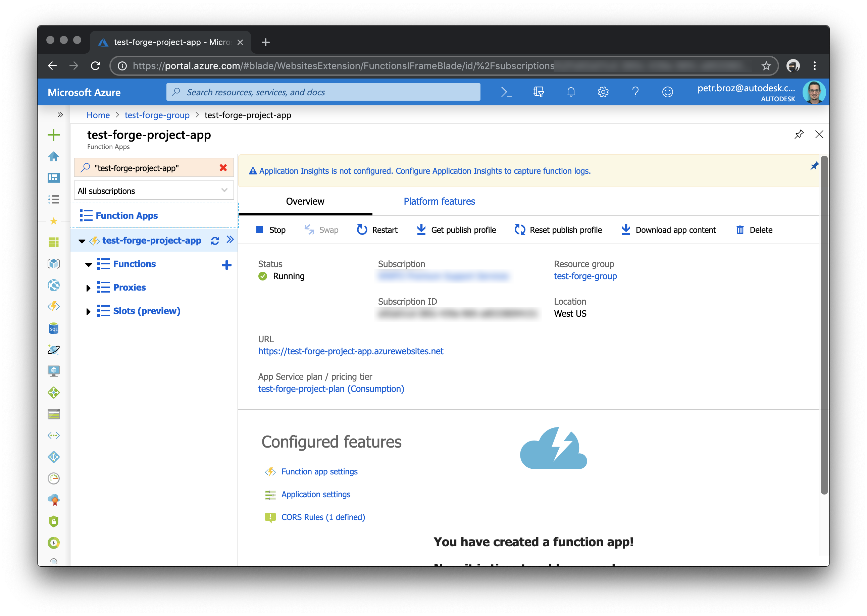The width and height of the screenshot is (867, 616).
Task: Click the refresh icon beside test-forge-project-app
Action: tap(215, 241)
